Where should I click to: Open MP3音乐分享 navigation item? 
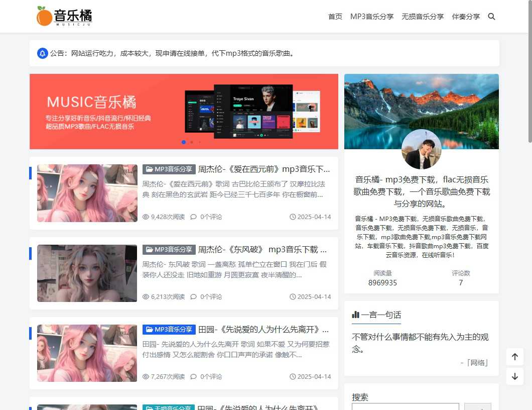(x=371, y=16)
